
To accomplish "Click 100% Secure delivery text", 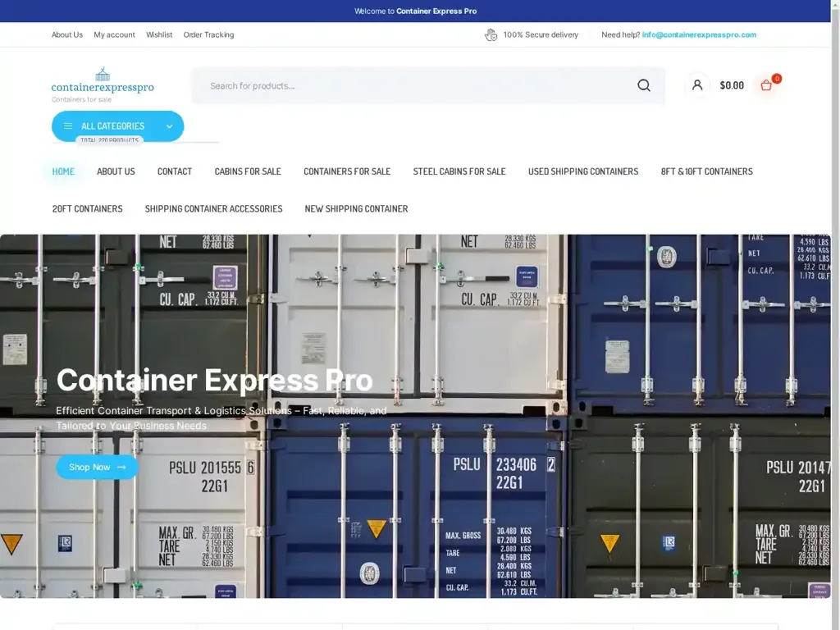I will pos(541,34).
